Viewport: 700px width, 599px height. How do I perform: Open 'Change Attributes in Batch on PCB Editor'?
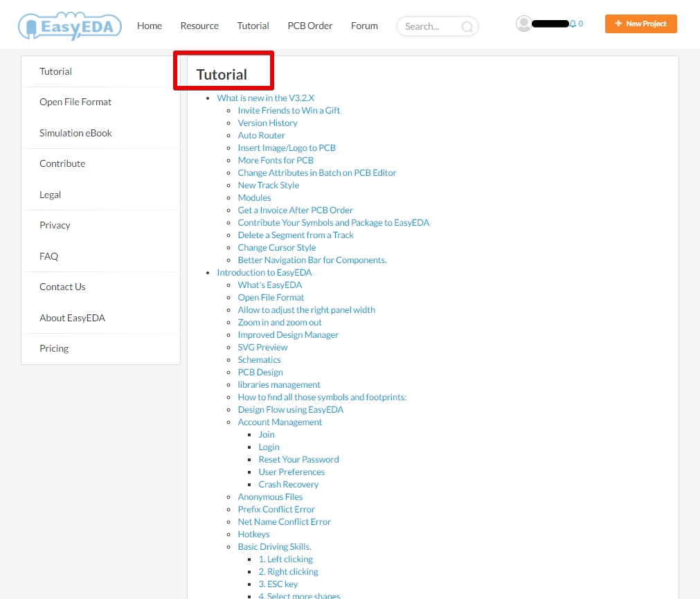coord(317,172)
